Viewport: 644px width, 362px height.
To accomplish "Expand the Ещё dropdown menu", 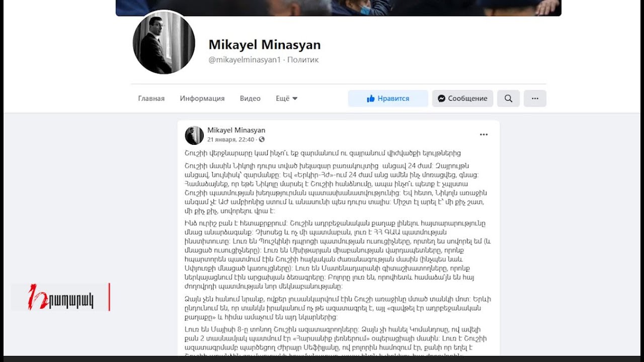I will click(x=287, y=99).
